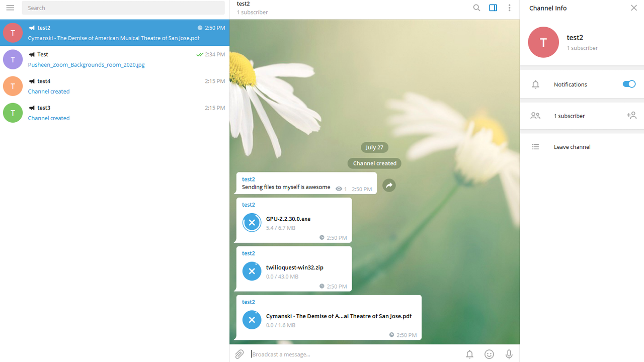Viewport: 644px width, 362px height.
Task: Click Leave channel
Action: click(x=572, y=147)
